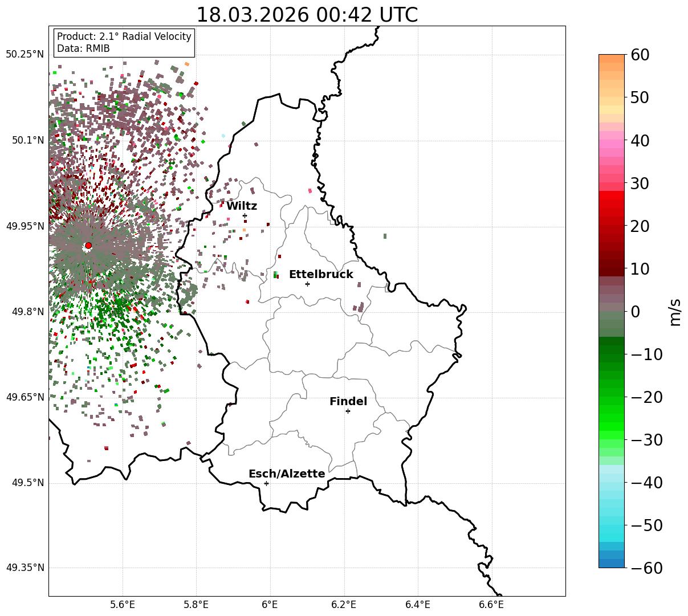688x616 pixels.
Task: Click the 49.5°N latitude label
Action: coord(28,483)
